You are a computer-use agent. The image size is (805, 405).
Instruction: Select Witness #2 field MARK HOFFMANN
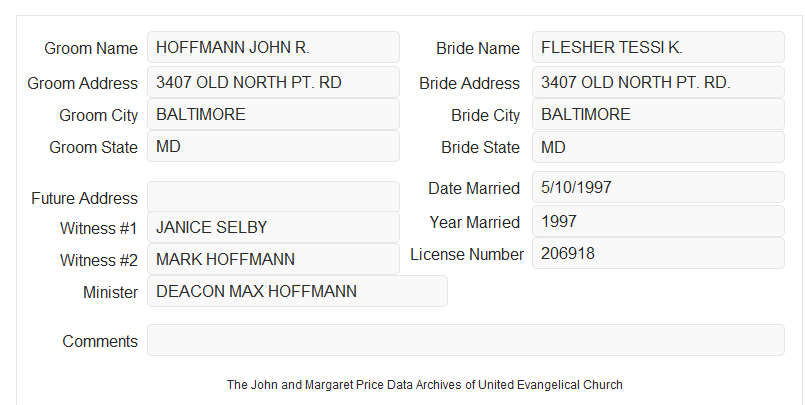tap(273, 259)
